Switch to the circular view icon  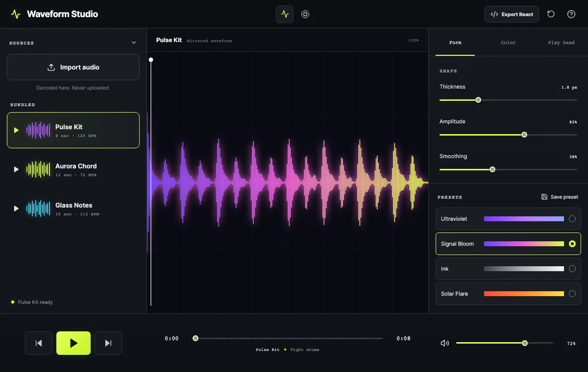click(x=305, y=14)
